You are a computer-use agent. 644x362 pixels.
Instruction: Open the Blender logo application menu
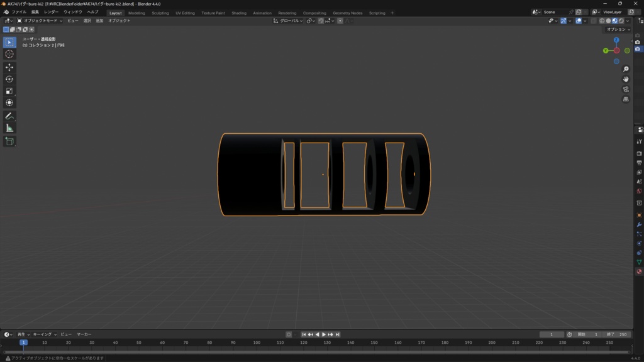(x=6, y=13)
